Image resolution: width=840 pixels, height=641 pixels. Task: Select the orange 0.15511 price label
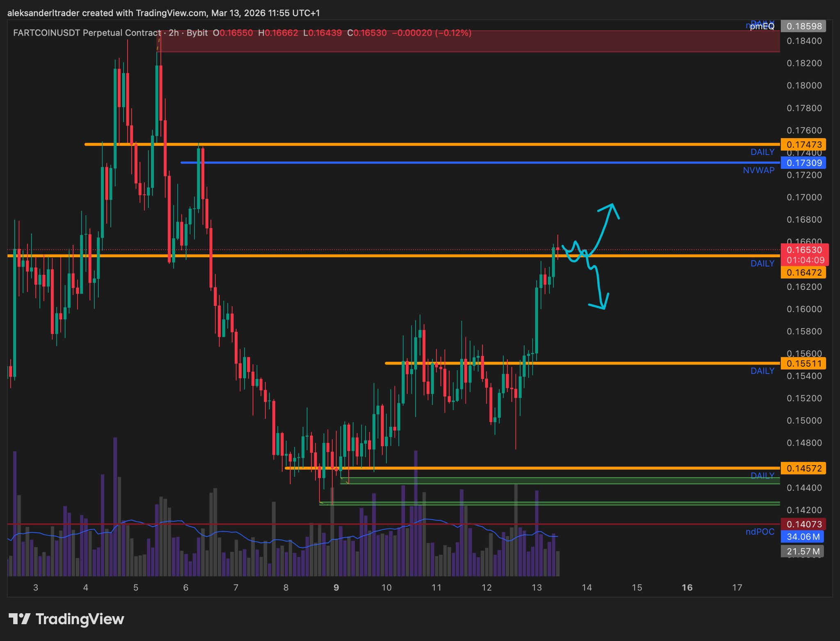pyautogui.click(x=803, y=363)
